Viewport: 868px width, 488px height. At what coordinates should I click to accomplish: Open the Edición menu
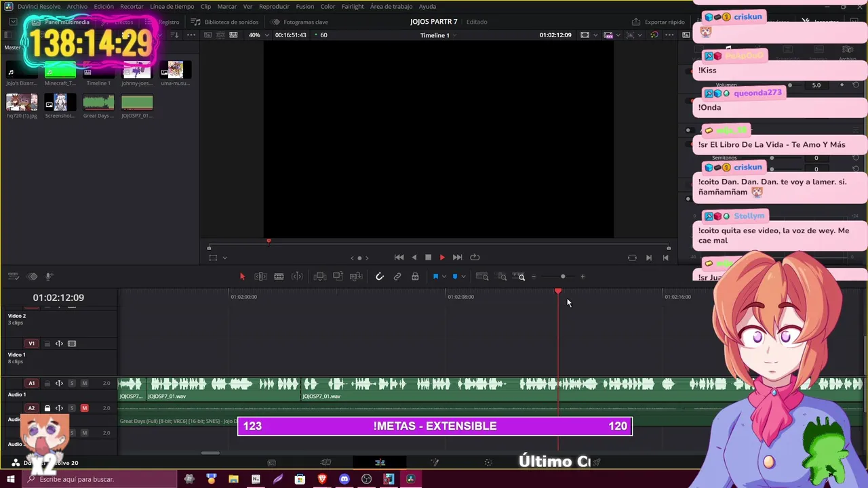104,6
